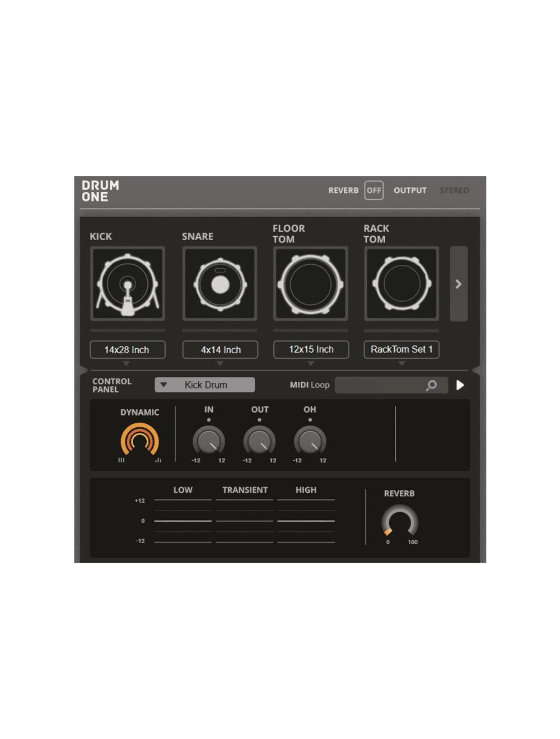Expand the right chevron to show more drums
This screenshot has width=560, height=739.
click(459, 284)
